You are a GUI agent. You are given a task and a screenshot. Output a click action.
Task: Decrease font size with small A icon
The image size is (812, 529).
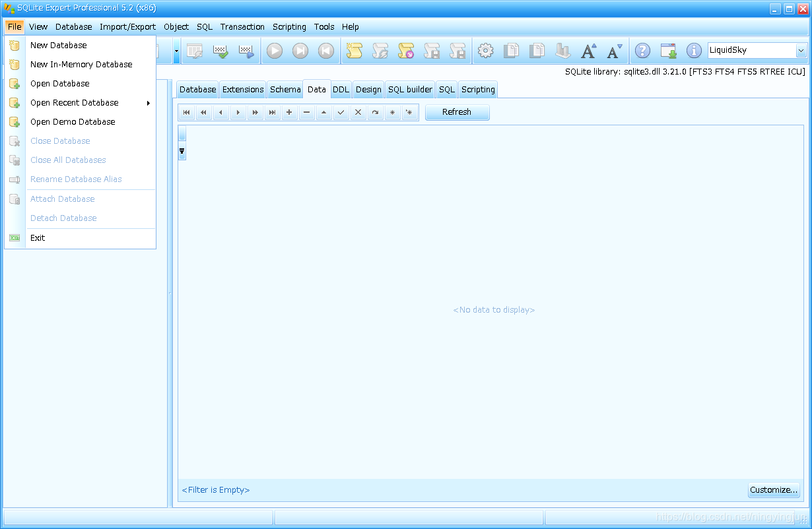(x=615, y=51)
